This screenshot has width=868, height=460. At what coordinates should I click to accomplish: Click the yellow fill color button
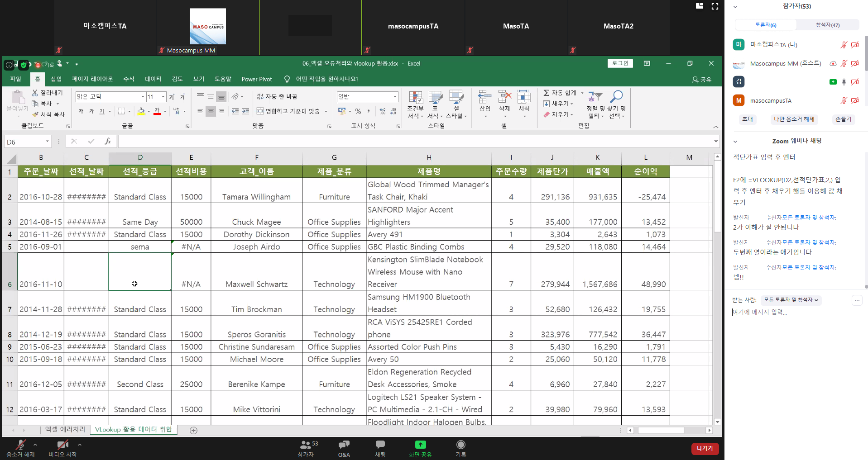(x=141, y=111)
